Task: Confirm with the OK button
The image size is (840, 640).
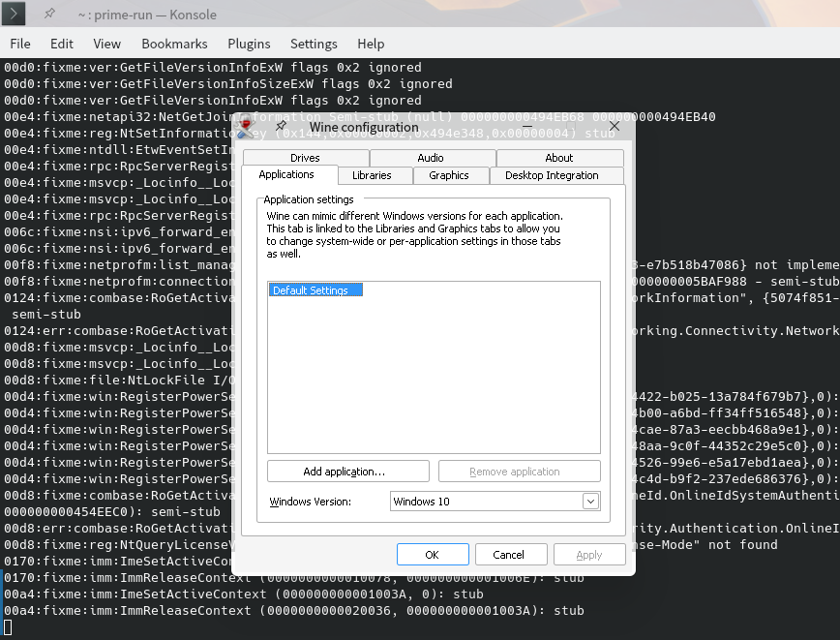Action: click(x=433, y=554)
